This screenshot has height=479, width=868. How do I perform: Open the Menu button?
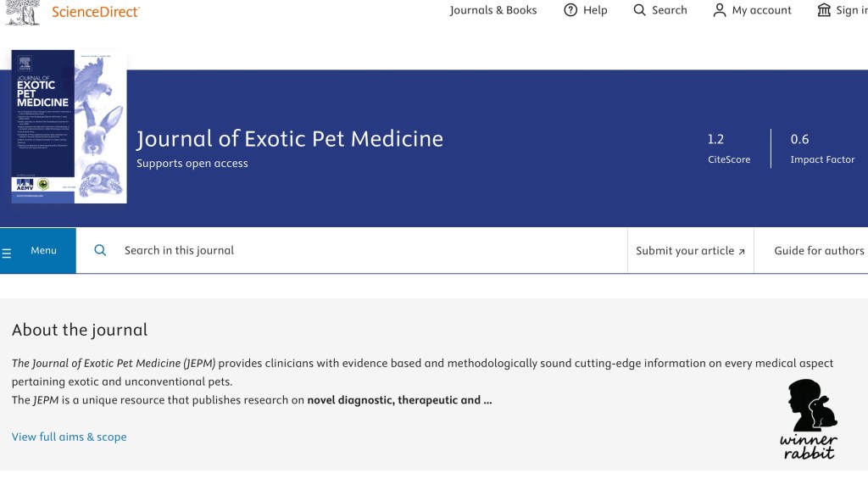[38, 250]
